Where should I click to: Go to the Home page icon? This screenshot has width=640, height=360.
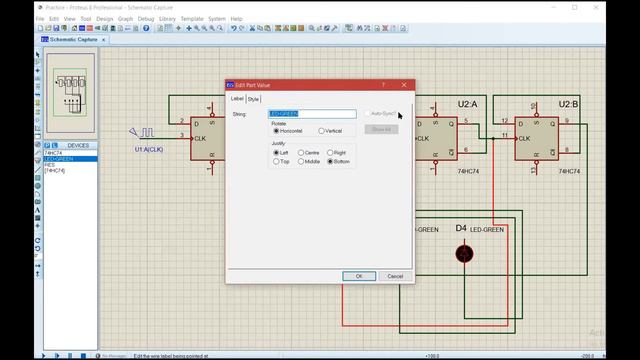click(x=74, y=28)
